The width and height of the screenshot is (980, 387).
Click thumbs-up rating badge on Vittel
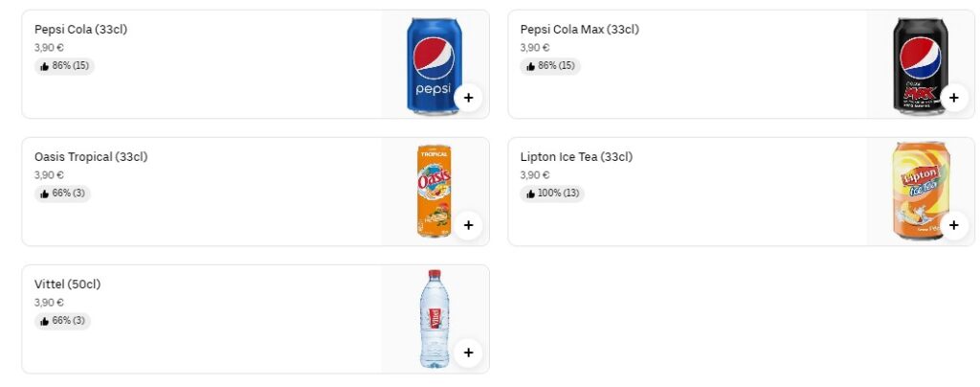tap(63, 321)
